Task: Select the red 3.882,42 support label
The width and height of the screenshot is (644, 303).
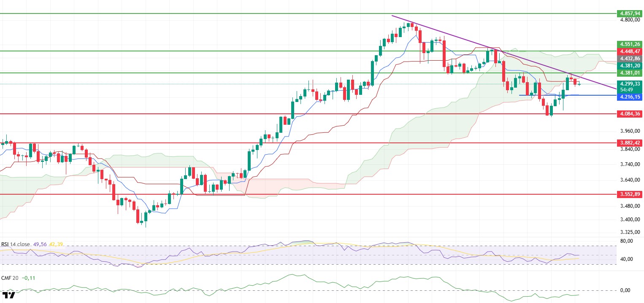Action: 629,143
